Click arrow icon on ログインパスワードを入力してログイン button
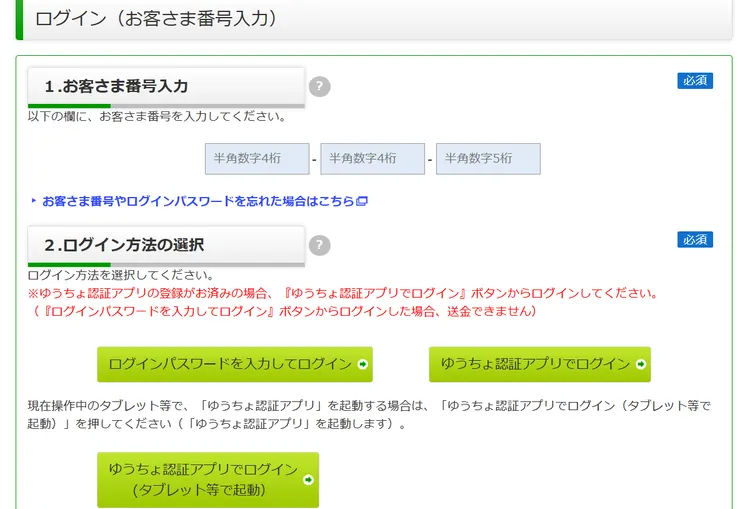 (362, 364)
